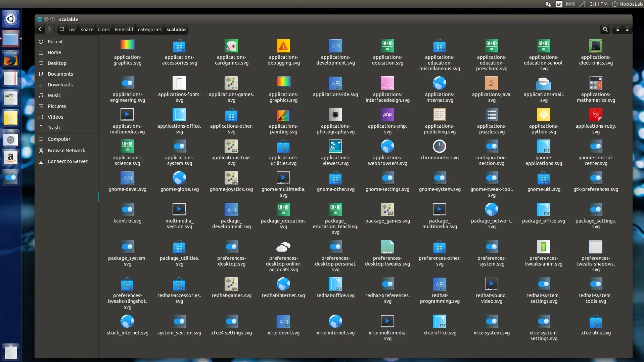Switch to icon grid view

[627, 29]
